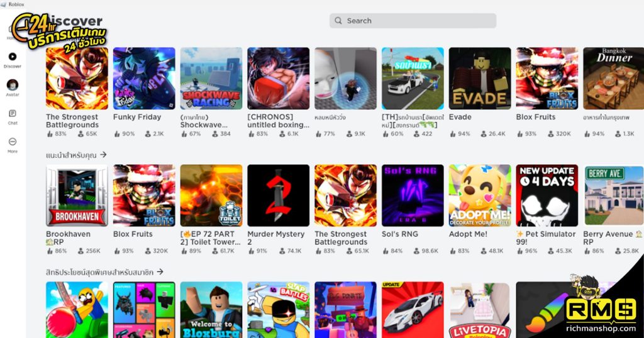Screen dimensions: 644x338
Task: Click the Pet Simulator 99! title link
Action: [x=546, y=237]
